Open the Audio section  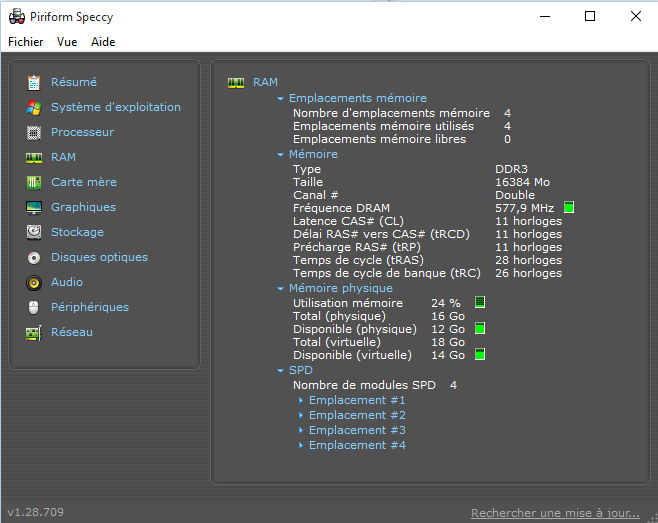click(67, 282)
